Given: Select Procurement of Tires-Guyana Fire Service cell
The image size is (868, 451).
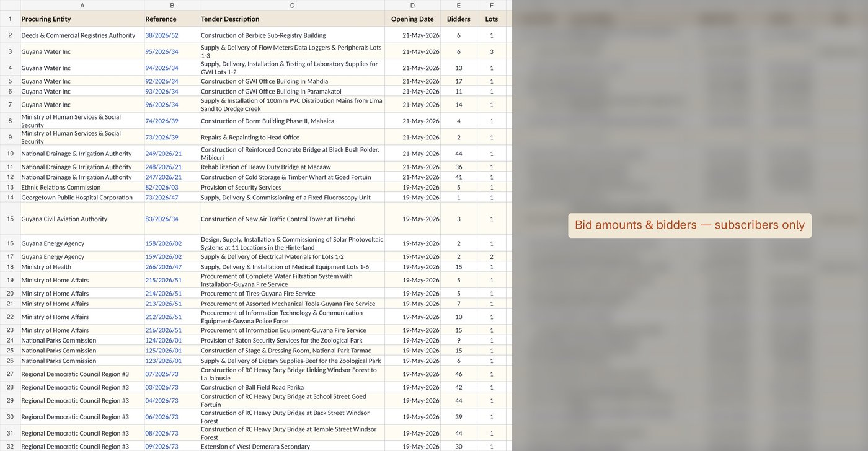Looking at the screenshot, I should (x=293, y=294).
